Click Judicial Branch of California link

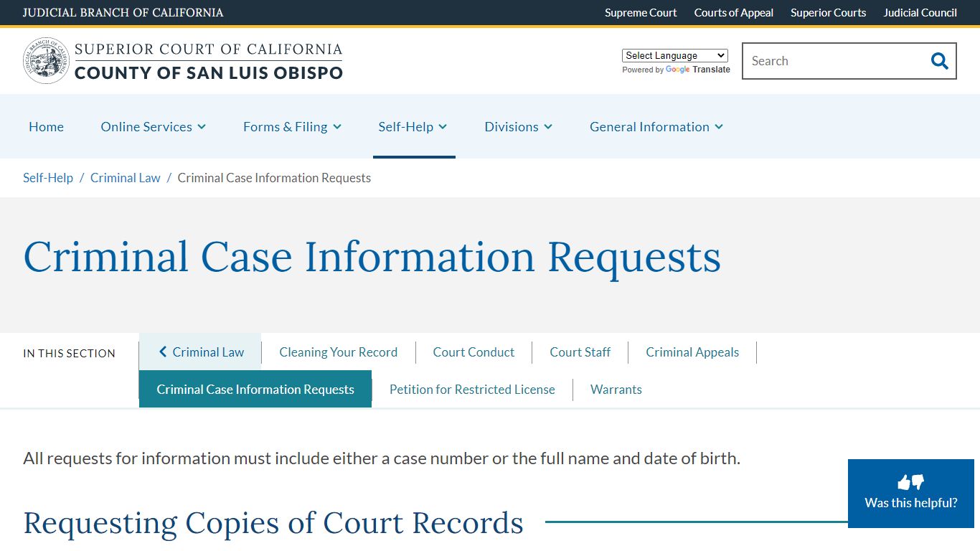pyautogui.click(x=123, y=13)
